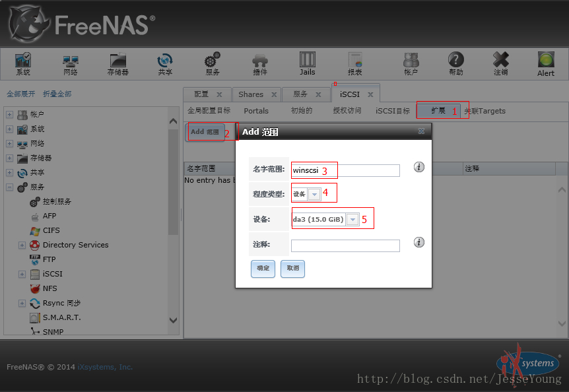Select S.M.A.R.T. in the services tree
Image resolution: width=569 pixels, height=392 pixels.
point(61,317)
